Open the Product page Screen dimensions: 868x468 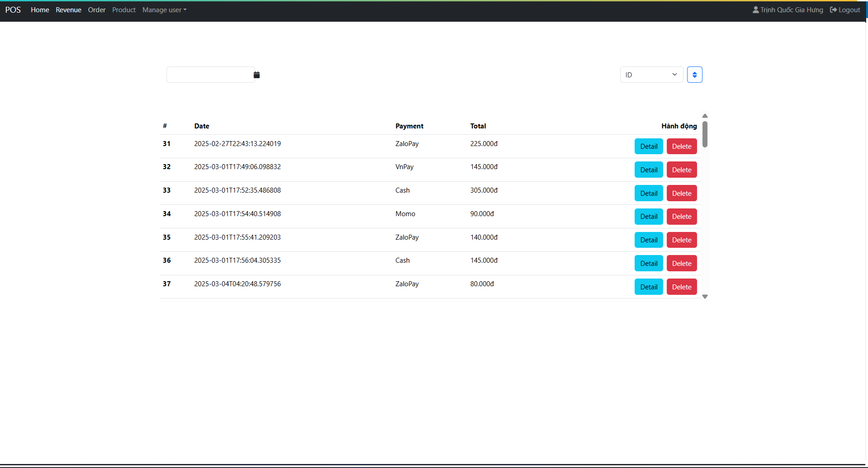pyautogui.click(x=123, y=10)
